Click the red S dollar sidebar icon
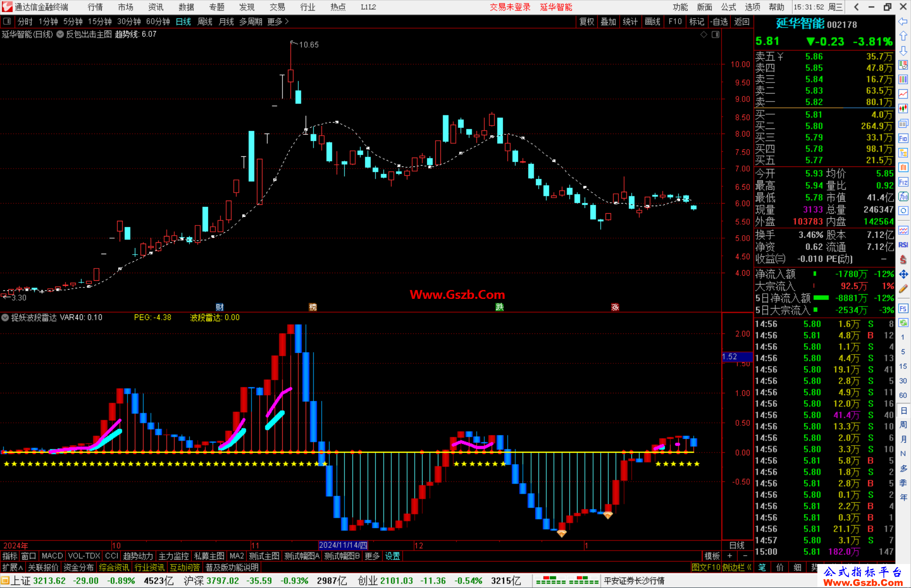Viewport: 911px width, 588px height. 903,260
